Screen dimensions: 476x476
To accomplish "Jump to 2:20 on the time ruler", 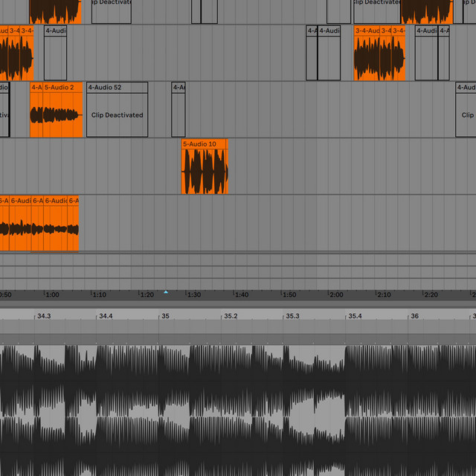I will [431, 295].
